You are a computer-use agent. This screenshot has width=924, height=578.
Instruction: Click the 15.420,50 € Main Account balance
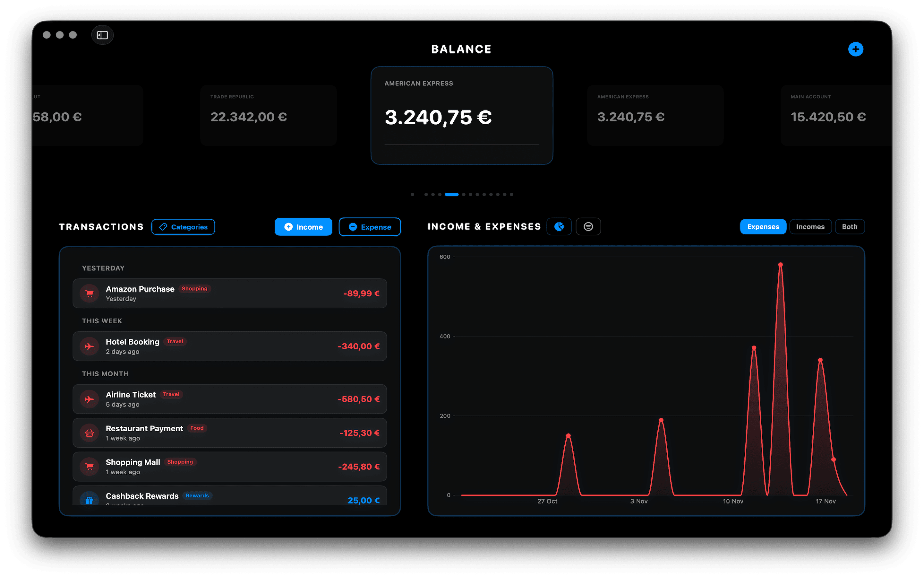pos(828,117)
